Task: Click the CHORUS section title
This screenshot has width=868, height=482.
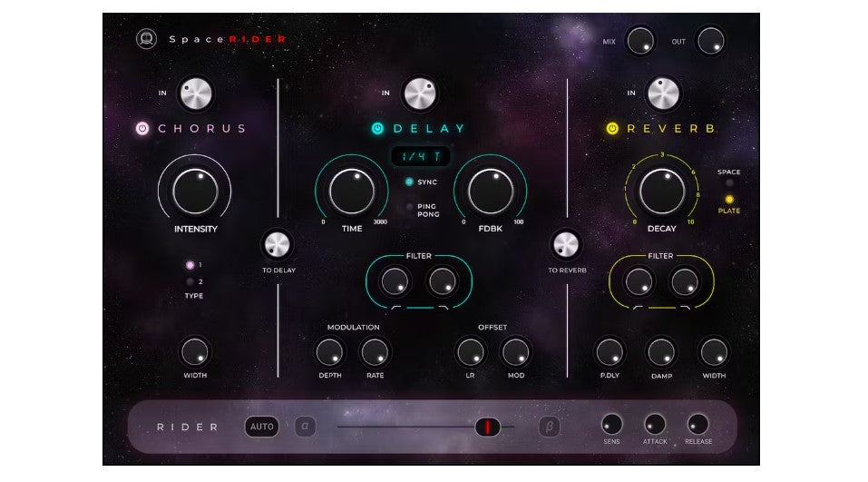Action: (201, 129)
